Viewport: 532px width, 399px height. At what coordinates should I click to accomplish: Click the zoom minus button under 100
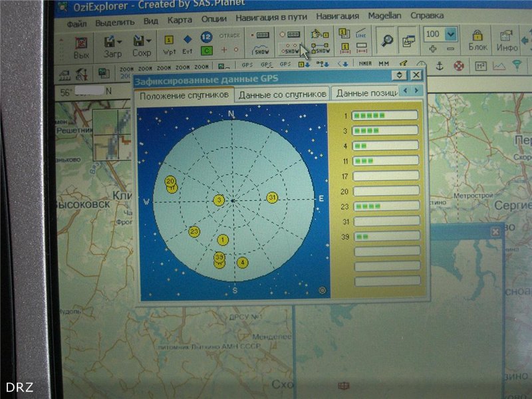(x=451, y=49)
